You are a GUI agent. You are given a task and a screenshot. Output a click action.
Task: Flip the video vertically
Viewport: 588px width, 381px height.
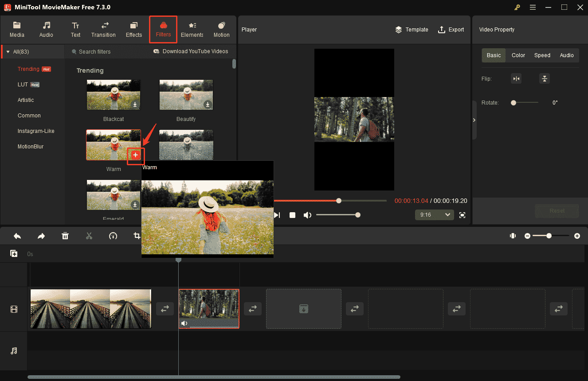(x=545, y=79)
